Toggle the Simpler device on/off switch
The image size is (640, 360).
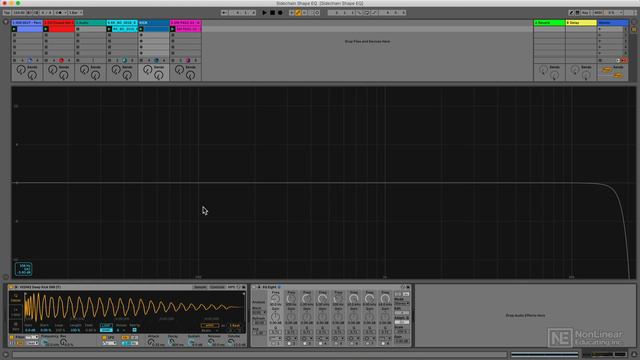click(x=11, y=287)
